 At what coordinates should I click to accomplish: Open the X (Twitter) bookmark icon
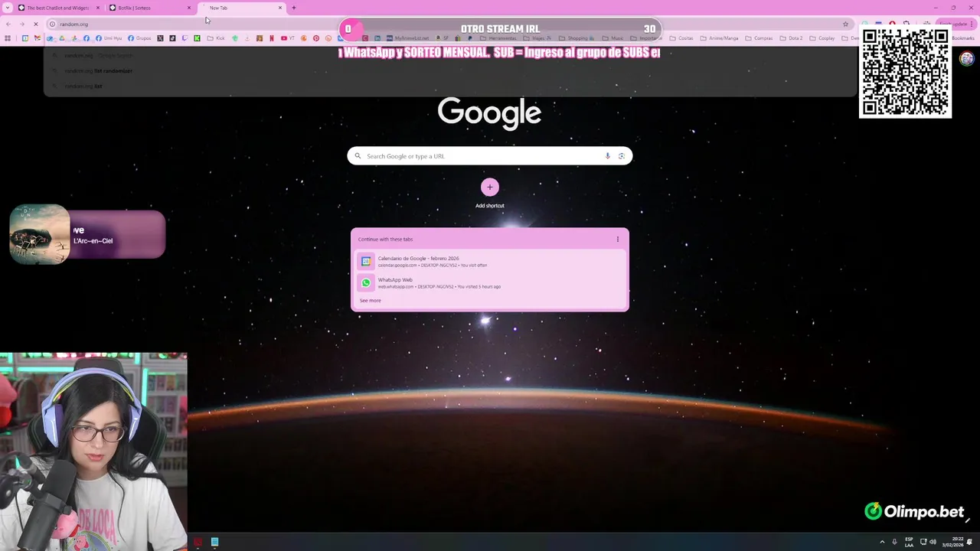tap(160, 38)
